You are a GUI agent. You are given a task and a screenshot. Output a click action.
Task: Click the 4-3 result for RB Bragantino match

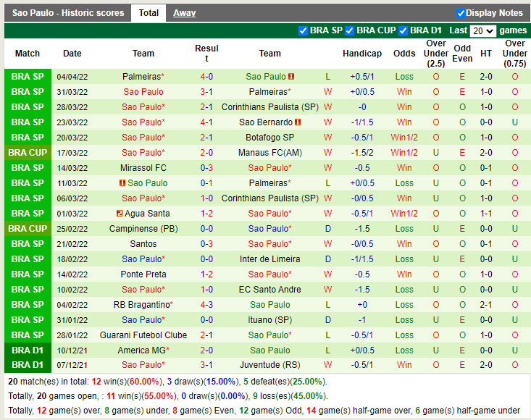pos(206,305)
